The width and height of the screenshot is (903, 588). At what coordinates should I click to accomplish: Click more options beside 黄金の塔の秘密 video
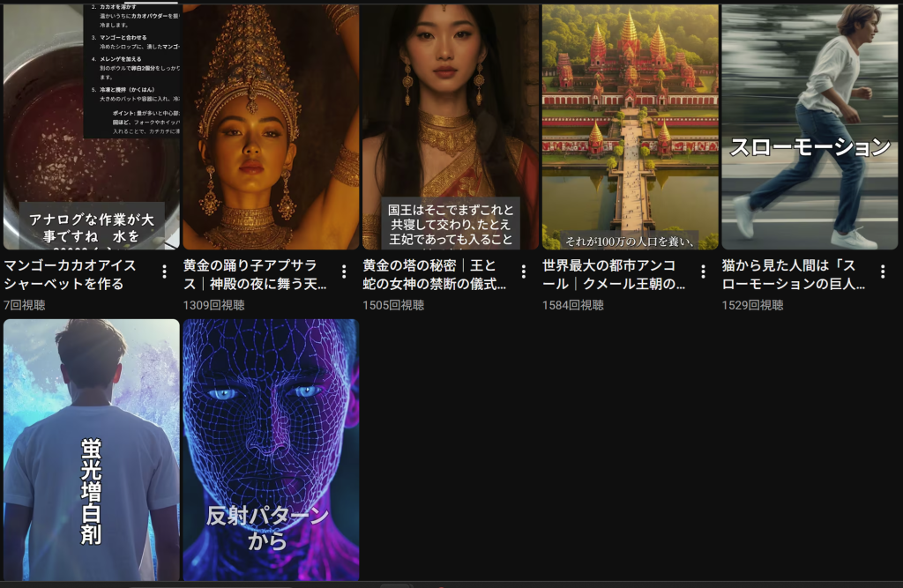pyautogui.click(x=524, y=272)
